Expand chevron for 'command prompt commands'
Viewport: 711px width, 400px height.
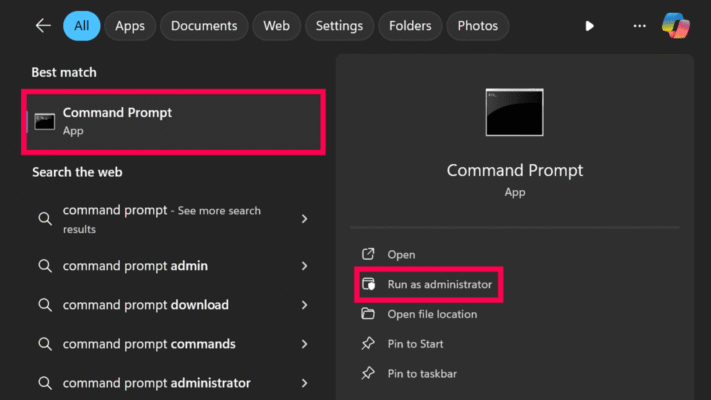coord(305,344)
